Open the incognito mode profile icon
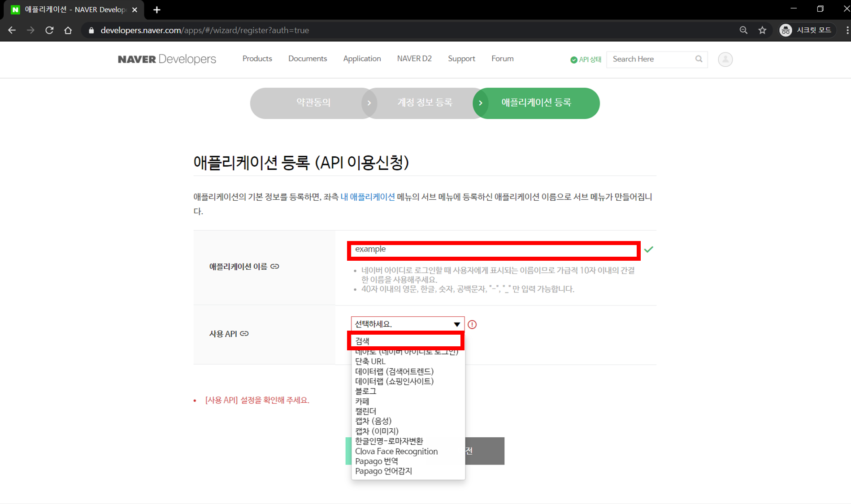Screen dimensions: 851x504 click(x=786, y=30)
